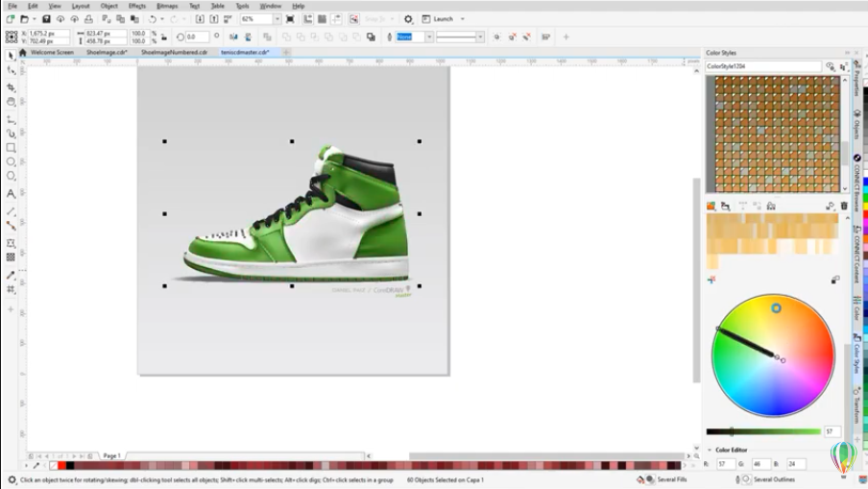868x489 pixels.
Task: Select the Interactive Fill tool
Action: tap(11, 289)
